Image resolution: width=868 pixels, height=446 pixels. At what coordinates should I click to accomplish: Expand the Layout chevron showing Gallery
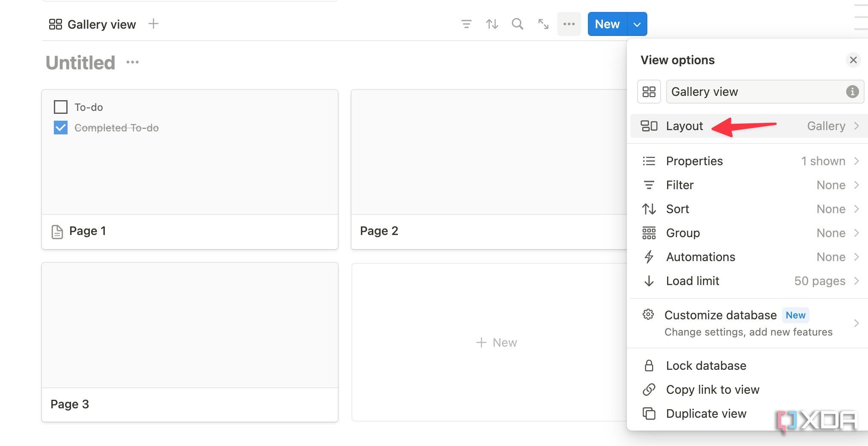point(856,126)
